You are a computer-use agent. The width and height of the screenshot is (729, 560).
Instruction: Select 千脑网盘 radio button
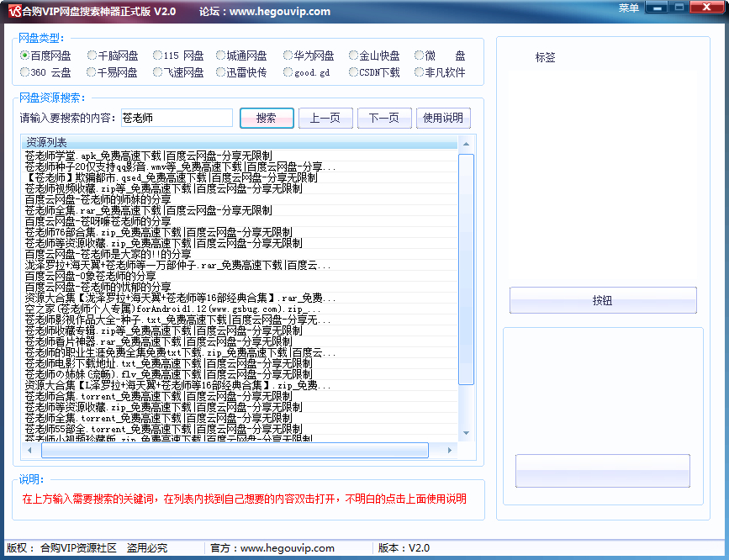click(x=113, y=55)
